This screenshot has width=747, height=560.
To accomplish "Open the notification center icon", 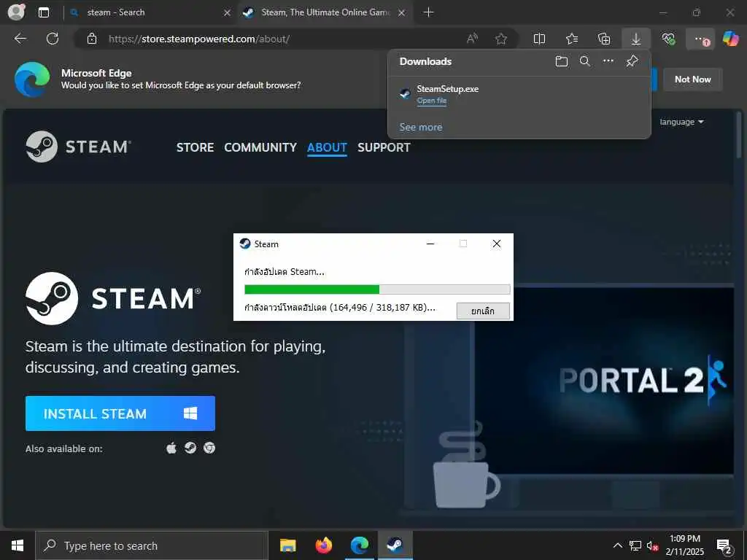I will (724, 545).
